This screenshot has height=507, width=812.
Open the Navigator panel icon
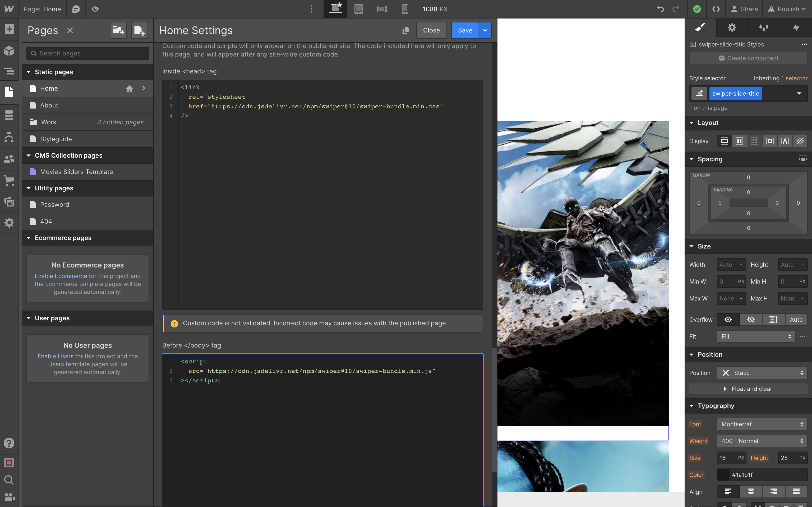tap(9, 71)
